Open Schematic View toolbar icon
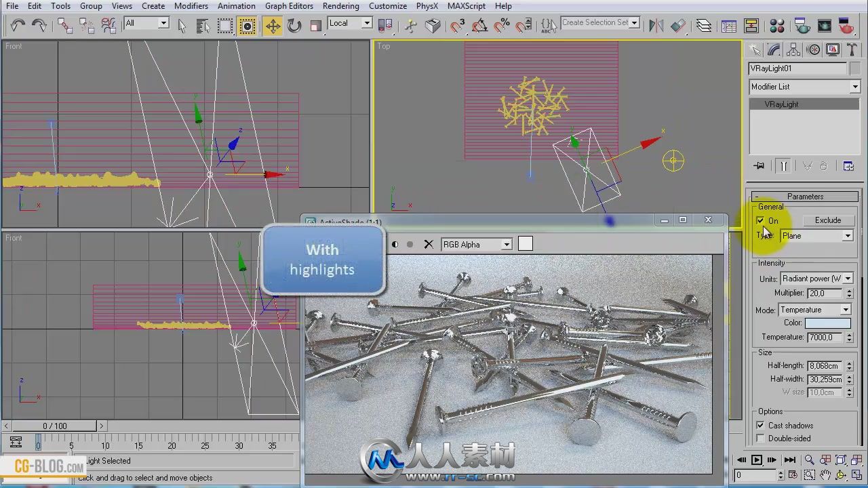This screenshot has height=488, width=868. tap(751, 26)
